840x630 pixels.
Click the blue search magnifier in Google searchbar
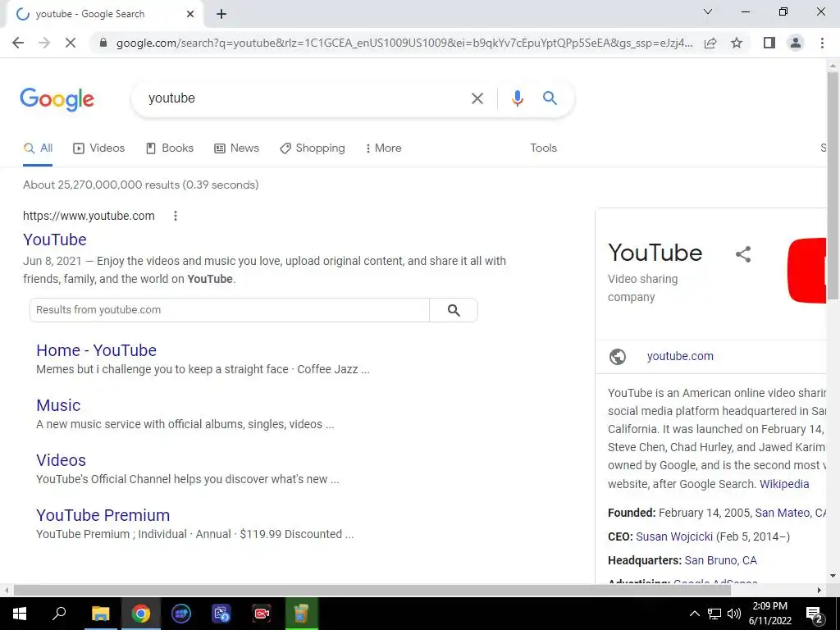(x=550, y=98)
